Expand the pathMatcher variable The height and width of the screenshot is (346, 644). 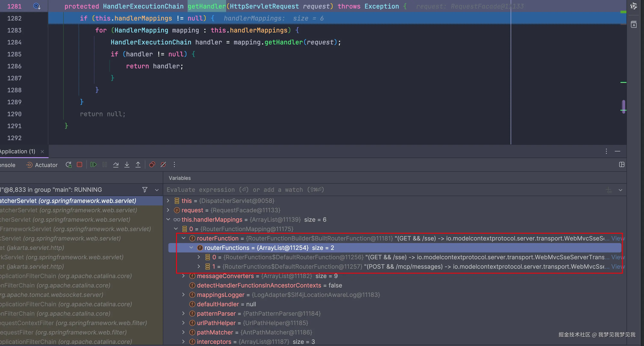(x=184, y=332)
